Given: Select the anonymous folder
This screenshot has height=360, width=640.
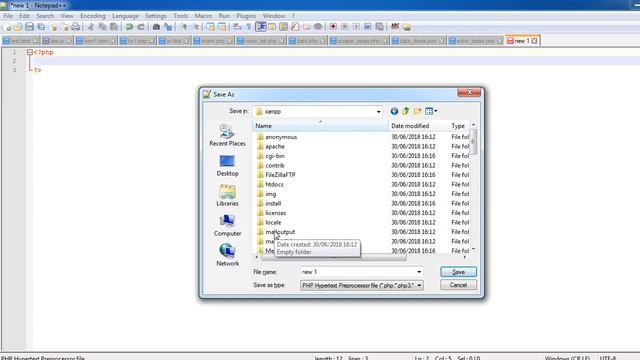Looking at the screenshot, I should (281, 137).
